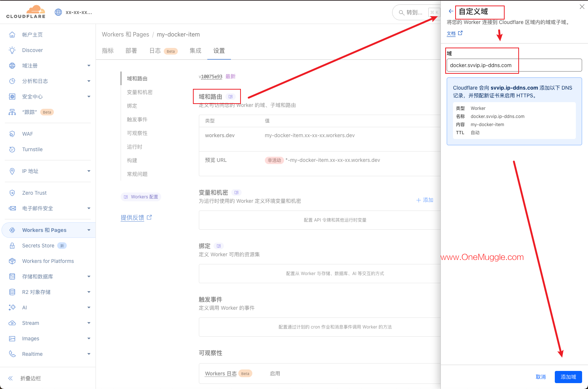Click the back arrow beside 自定义域
This screenshot has width=588, height=389.
click(x=451, y=11)
